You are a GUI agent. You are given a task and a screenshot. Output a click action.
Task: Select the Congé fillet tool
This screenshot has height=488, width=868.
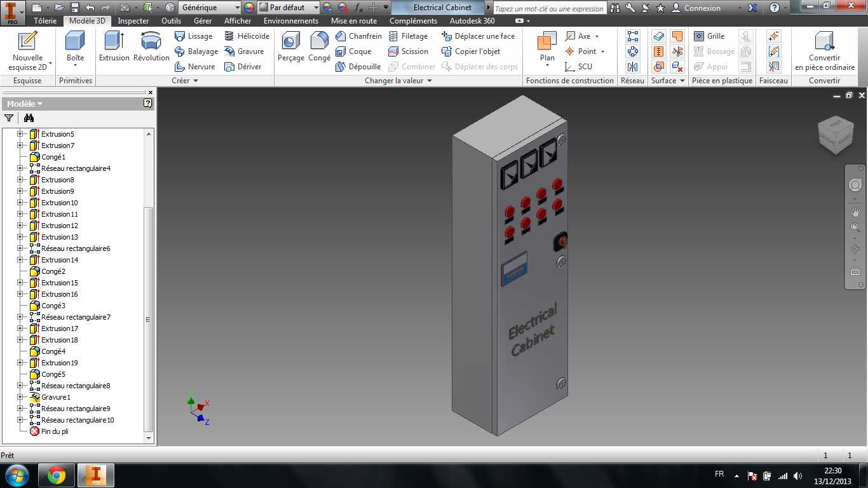tap(320, 46)
